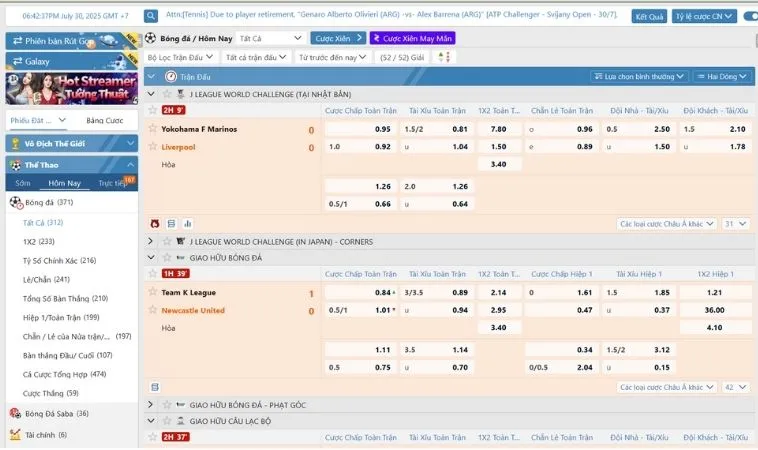
Task: Collapse the J League World Challenge (Tại Nhật Bản) section
Action: click(x=151, y=94)
